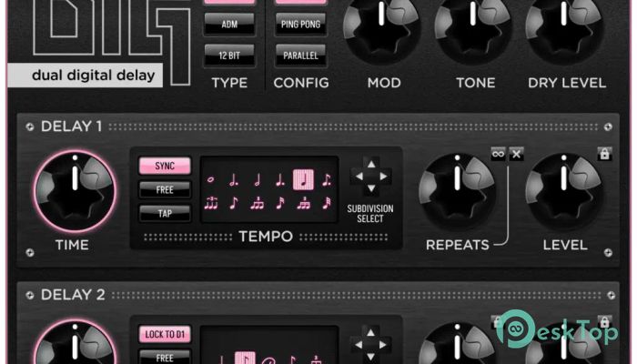
Task: Select the ADM delay type
Action: [x=229, y=25]
